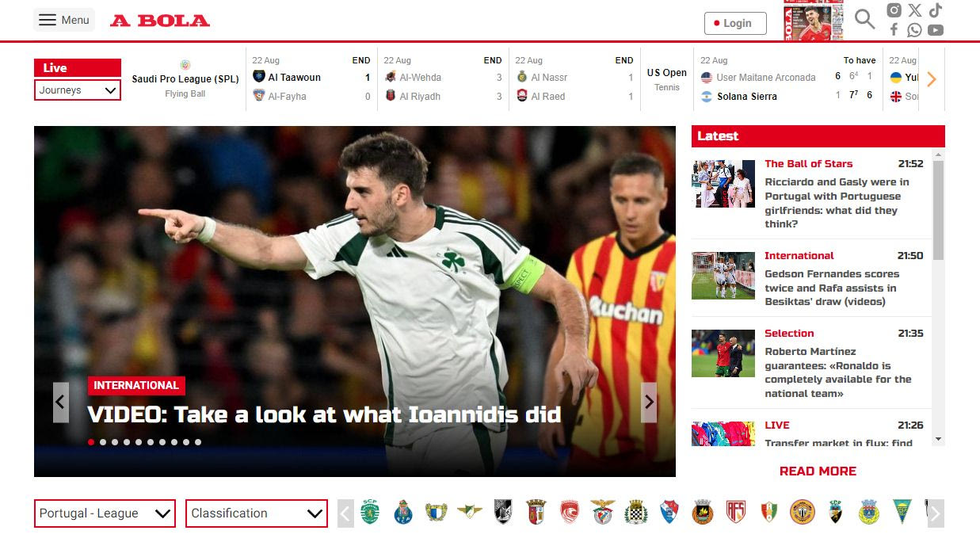
Task: Open the Portugal - League dropdown
Action: (105, 513)
